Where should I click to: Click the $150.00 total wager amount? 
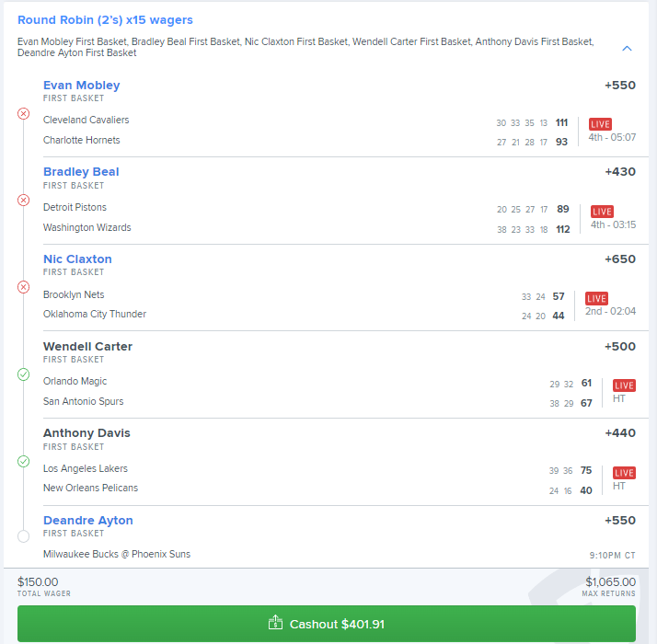(x=38, y=582)
